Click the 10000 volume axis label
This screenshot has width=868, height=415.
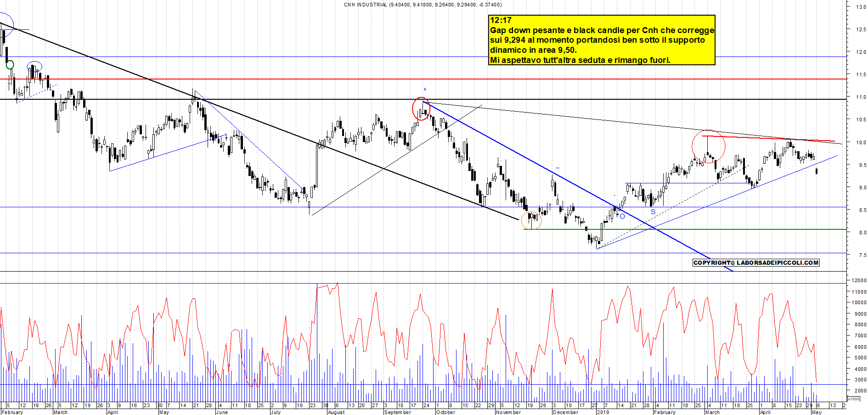click(859, 302)
